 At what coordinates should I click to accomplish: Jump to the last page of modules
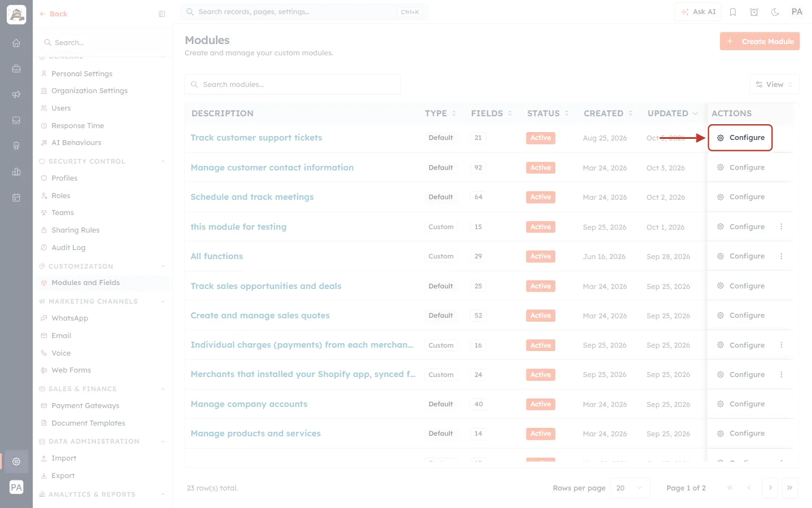pos(790,488)
